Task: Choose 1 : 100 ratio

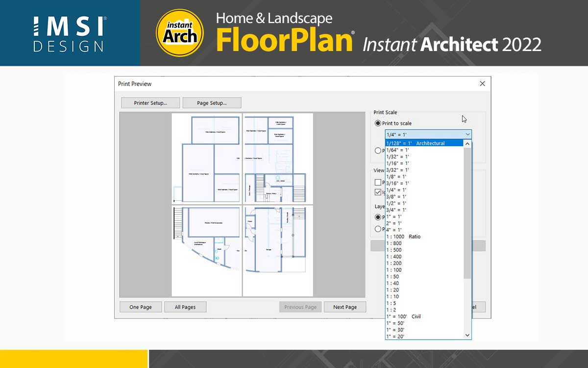Action: click(x=424, y=270)
